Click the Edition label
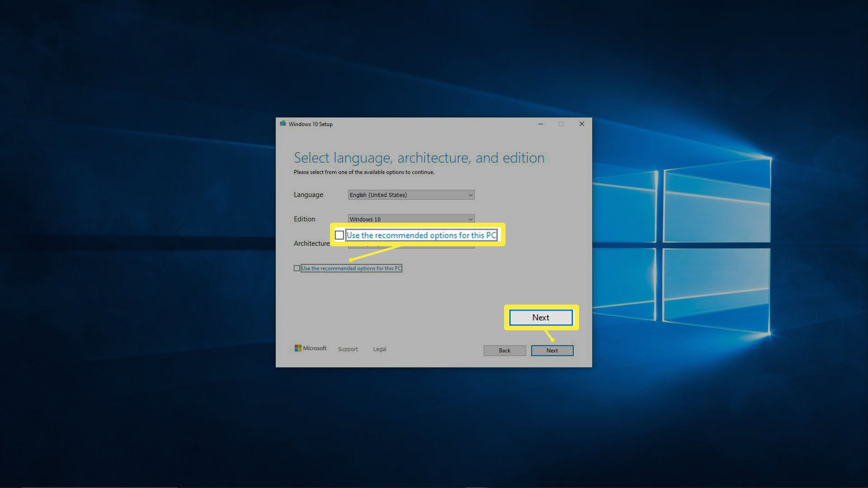Viewport: 868px width, 488px height. (x=304, y=219)
